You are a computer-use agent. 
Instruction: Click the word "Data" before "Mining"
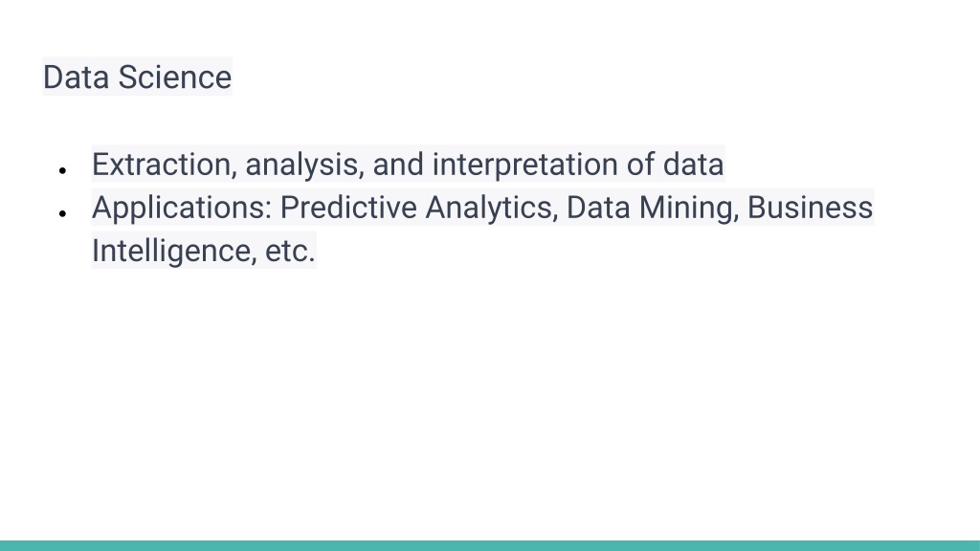(x=598, y=208)
